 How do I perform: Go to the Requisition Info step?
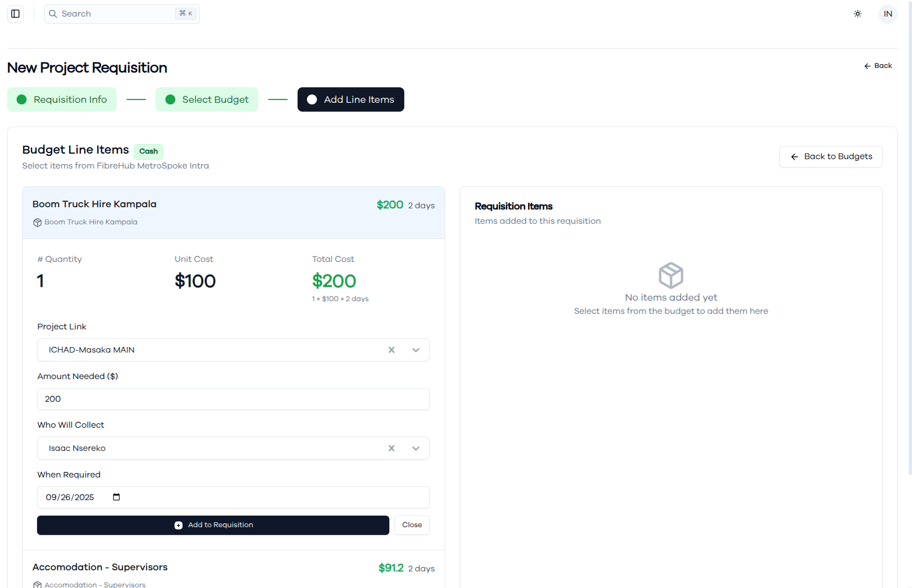(62, 99)
